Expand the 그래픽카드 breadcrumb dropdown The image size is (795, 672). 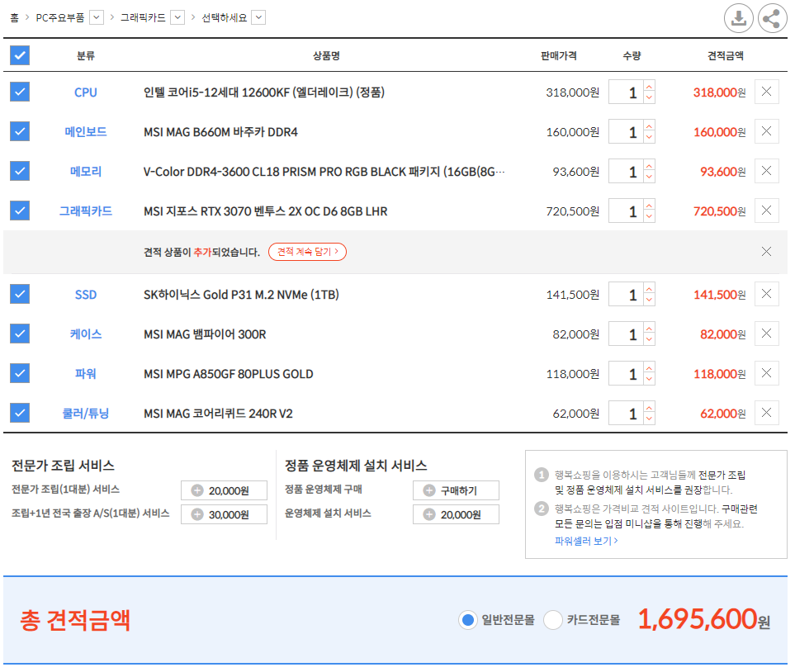177,18
